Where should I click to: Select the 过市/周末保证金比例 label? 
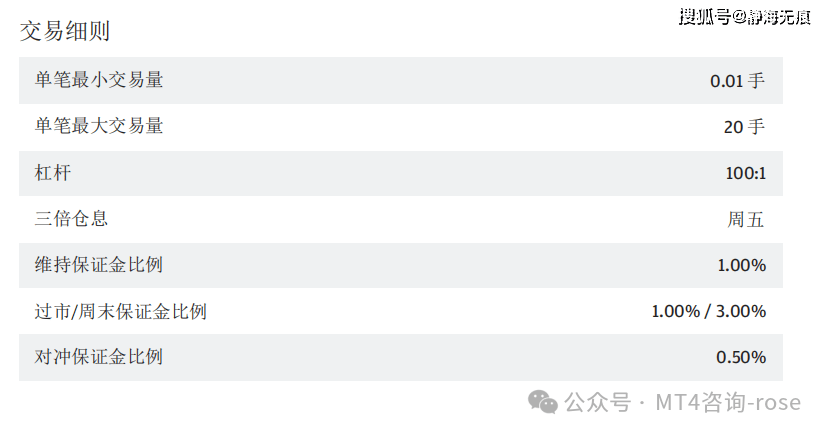coord(121,312)
